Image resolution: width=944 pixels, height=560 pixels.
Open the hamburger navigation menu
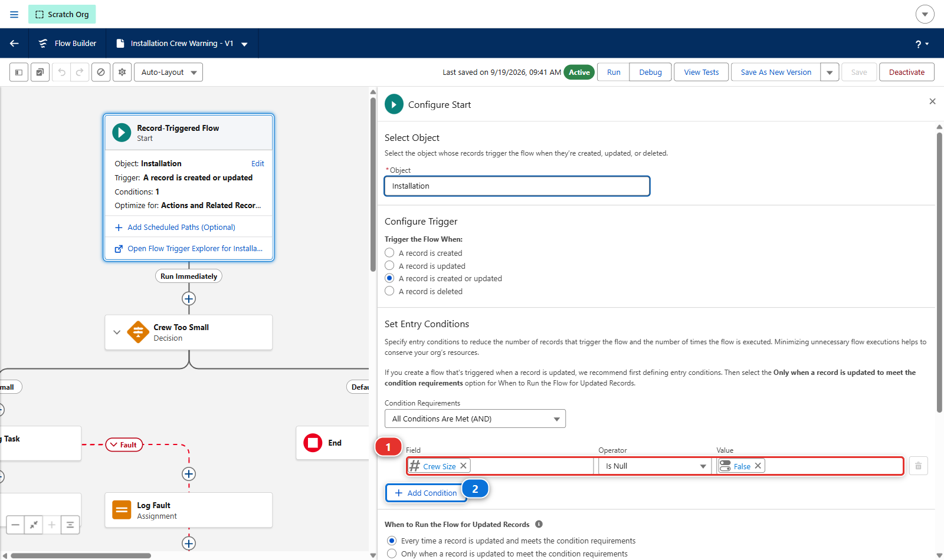pyautogui.click(x=14, y=14)
